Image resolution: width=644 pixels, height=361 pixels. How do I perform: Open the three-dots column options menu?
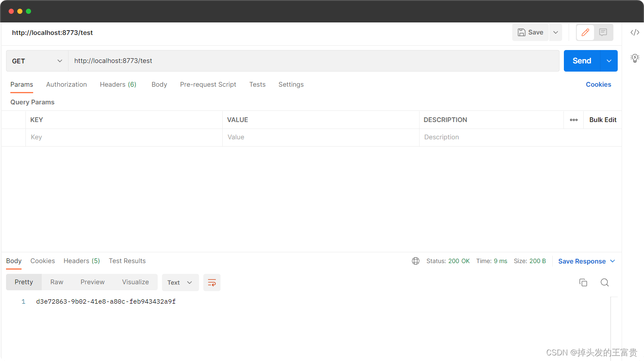pyautogui.click(x=574, y=120)
